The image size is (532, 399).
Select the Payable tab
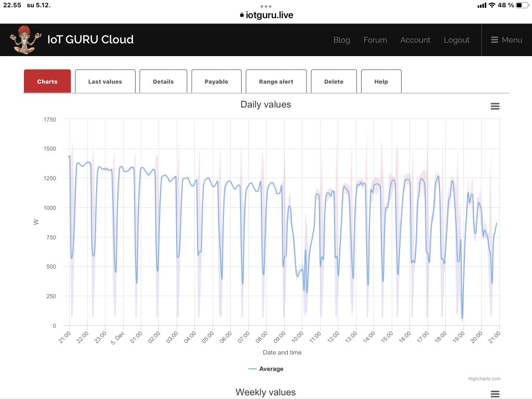click(x=216, y=82)
